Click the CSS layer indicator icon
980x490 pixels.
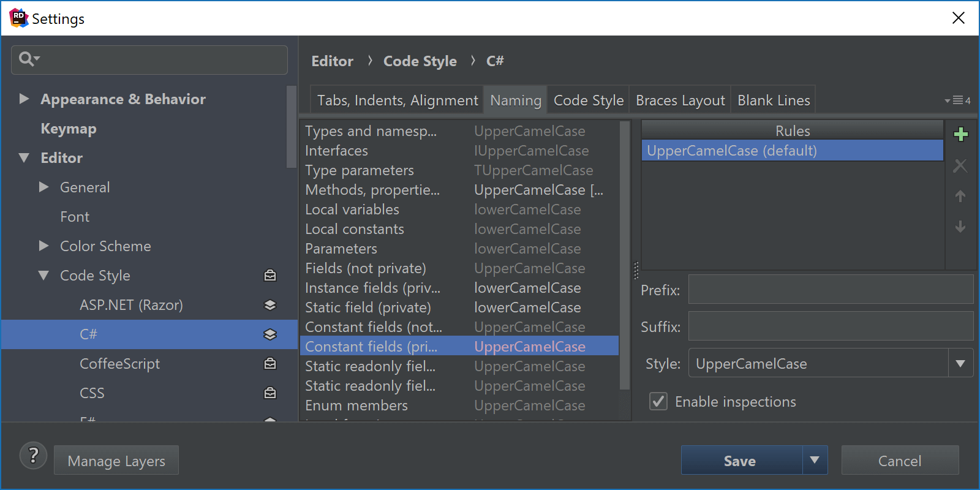(270, 393)
